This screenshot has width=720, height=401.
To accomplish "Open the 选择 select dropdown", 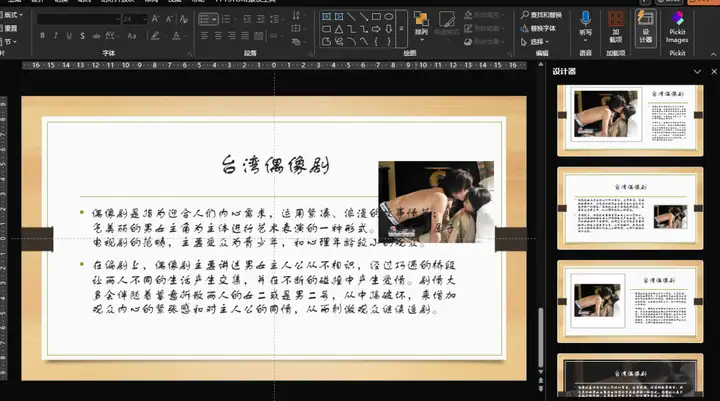I will click(535, 41).
